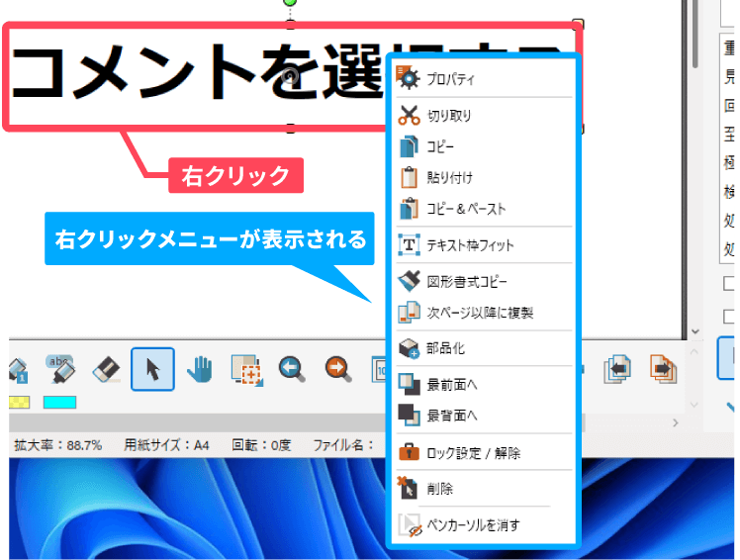740x560 pixels.
Task: Click 削除 to delete the comment
Action: tap(440, 489)
